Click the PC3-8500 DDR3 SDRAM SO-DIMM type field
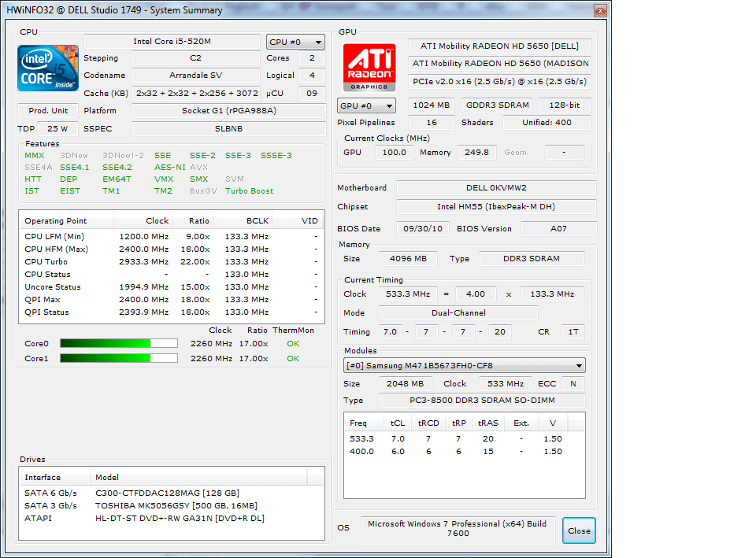This screenshot has height=558, width=756. (482, 400)
